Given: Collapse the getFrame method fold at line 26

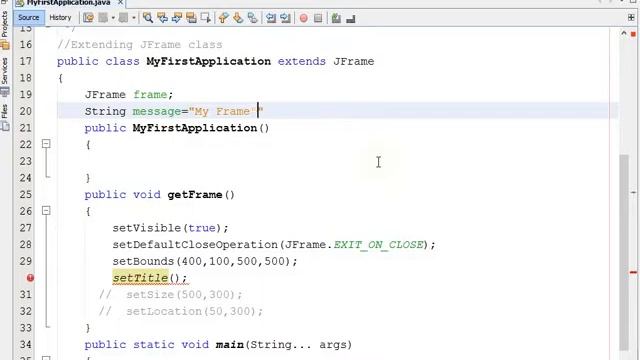Looking at the screenshot, I should coord(46,211).
